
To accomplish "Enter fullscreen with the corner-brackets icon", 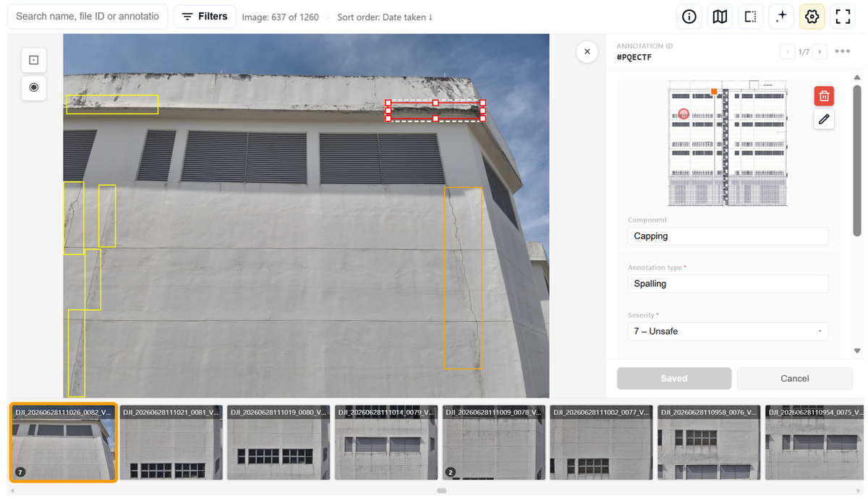I will [x=842, y=17].
